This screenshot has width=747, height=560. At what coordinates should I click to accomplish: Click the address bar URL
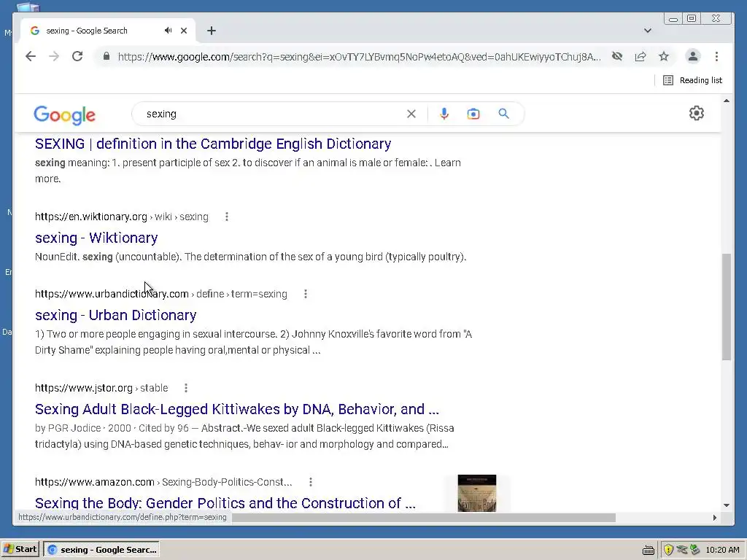click(x=359, y=57)
